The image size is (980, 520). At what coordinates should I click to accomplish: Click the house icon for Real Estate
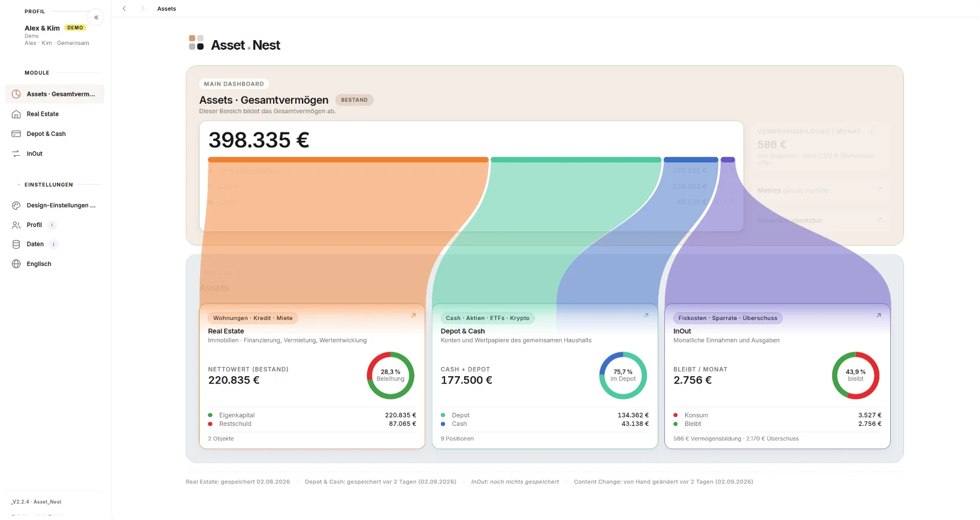coord(16,114)
